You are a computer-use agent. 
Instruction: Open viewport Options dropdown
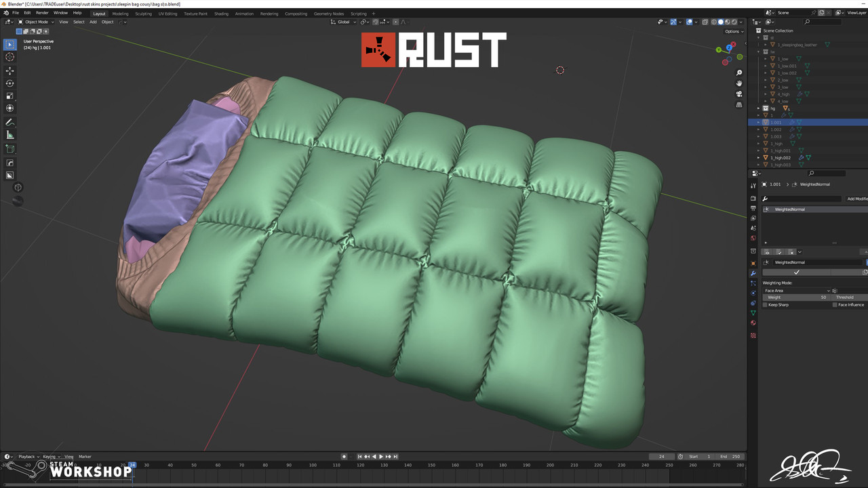pos(734,31)
